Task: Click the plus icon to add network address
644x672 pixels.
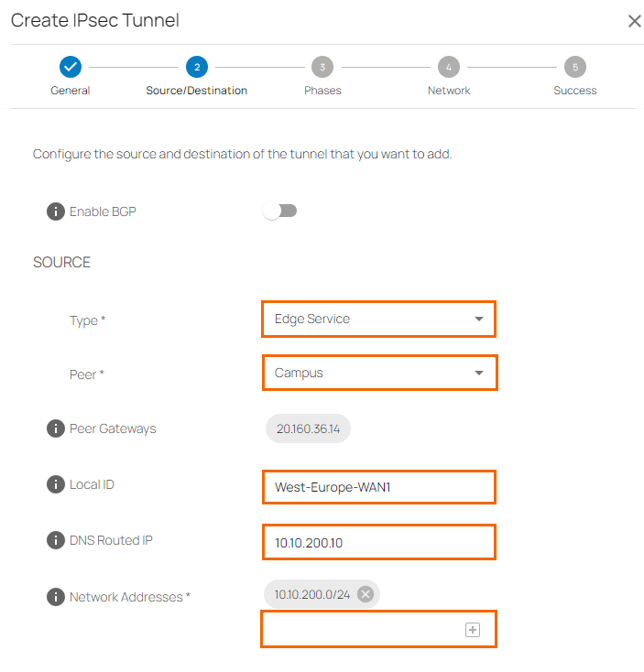Action: click(x=473, y=630)
